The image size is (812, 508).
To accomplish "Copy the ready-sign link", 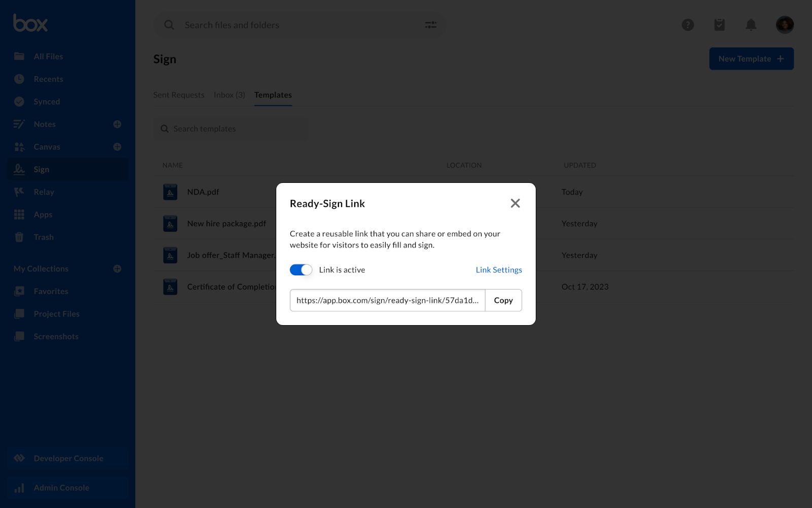I will 503,300.
